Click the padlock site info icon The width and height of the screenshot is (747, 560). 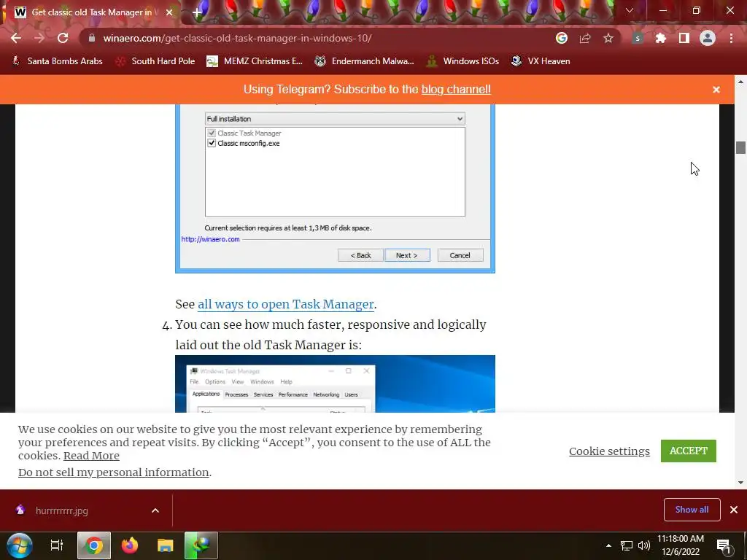coord(92,38)
